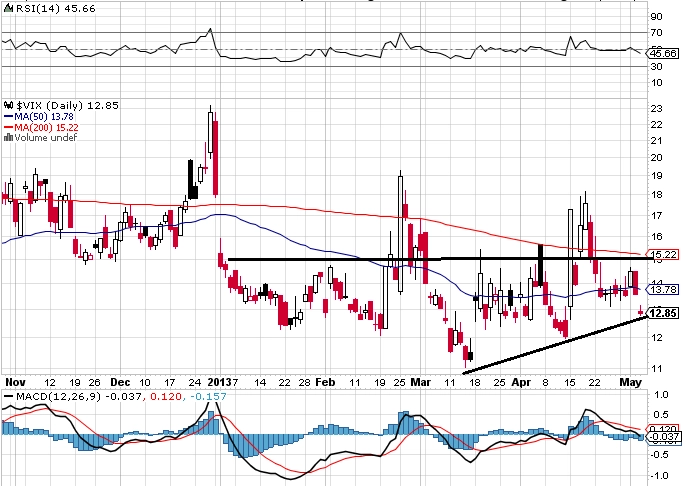Click the volume bars icon beside Volume undef
The height and width of the screenshot is (486, 685).
8,138
